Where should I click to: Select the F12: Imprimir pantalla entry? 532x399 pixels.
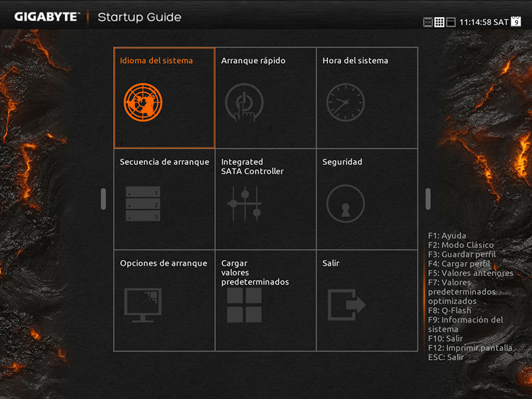tap(470, 348)
